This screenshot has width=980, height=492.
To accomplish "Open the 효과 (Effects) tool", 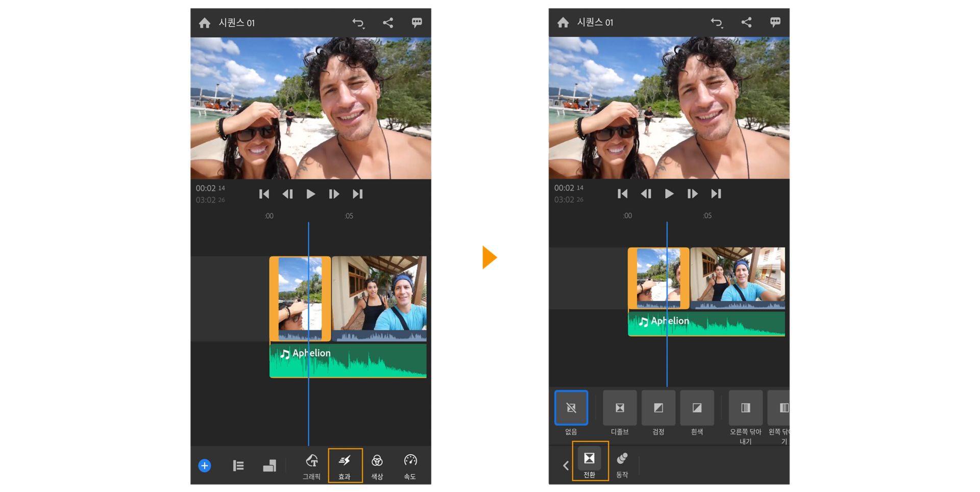I will pos(345,466).
